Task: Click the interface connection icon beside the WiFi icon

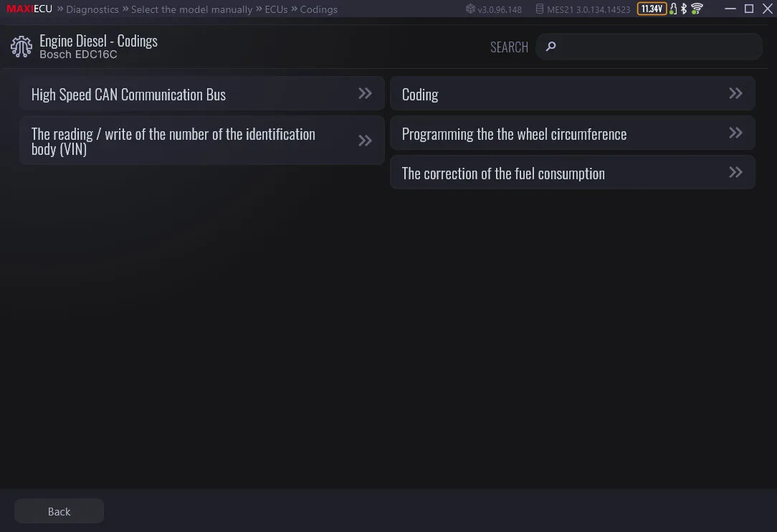Action: pyautogui.click(x=673, y=9)
